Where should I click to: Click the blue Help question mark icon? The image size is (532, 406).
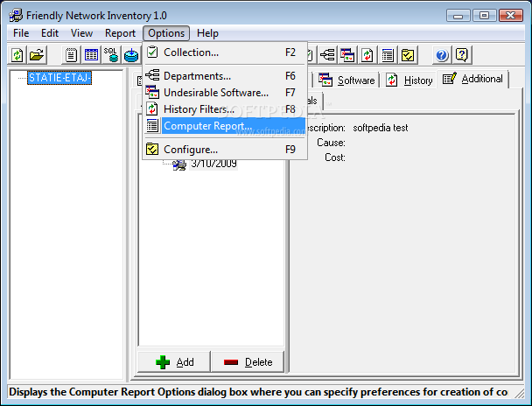coord(442,55)
